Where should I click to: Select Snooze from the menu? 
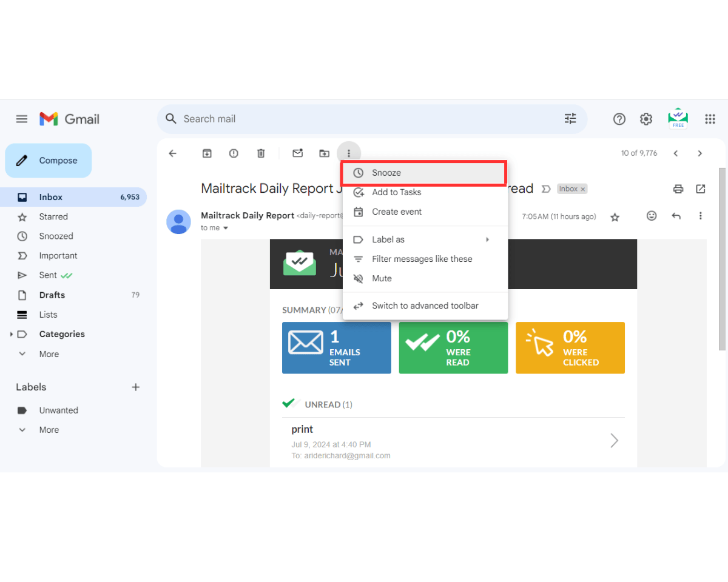tap(423, 173)
